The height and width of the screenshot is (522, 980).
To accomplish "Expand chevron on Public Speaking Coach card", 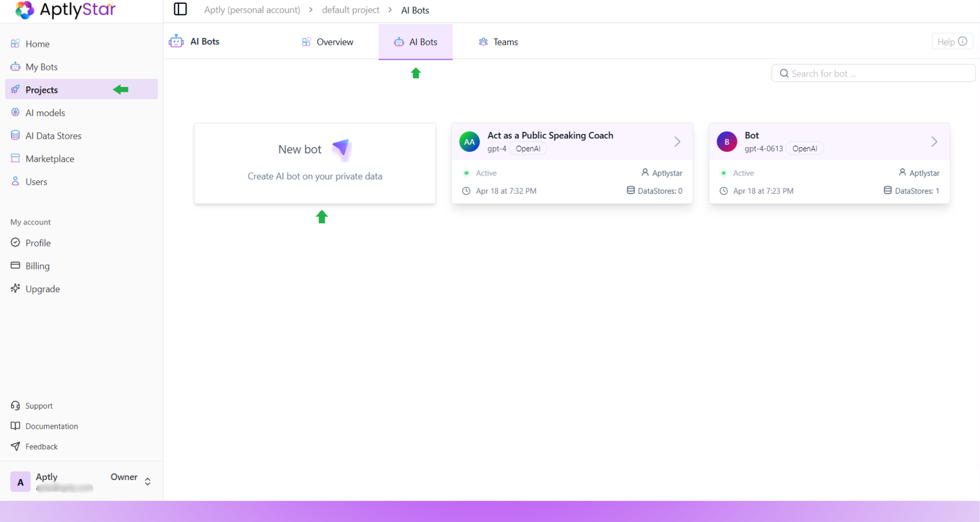I will [x=677, y=142].
